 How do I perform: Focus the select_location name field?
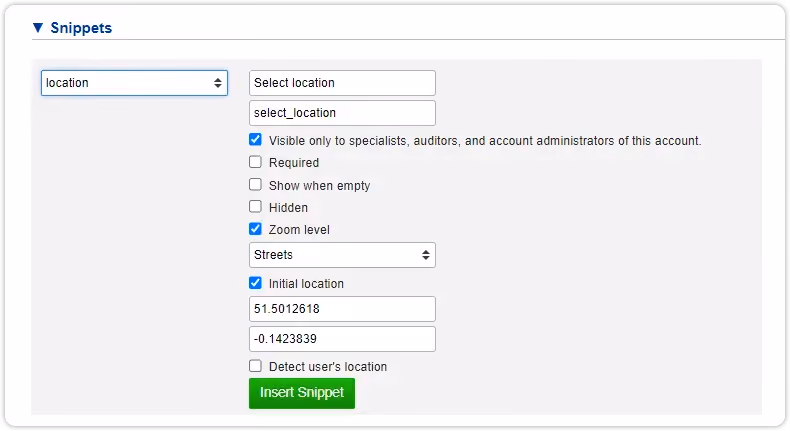point(342,113)
